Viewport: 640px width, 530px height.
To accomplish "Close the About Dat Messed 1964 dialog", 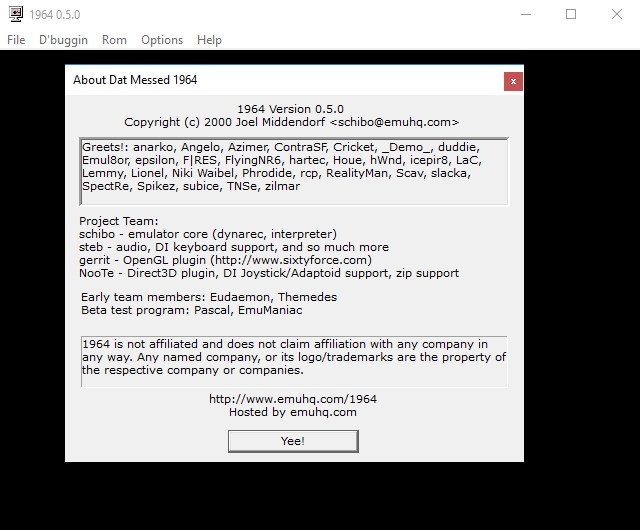I will click(513, 81).
